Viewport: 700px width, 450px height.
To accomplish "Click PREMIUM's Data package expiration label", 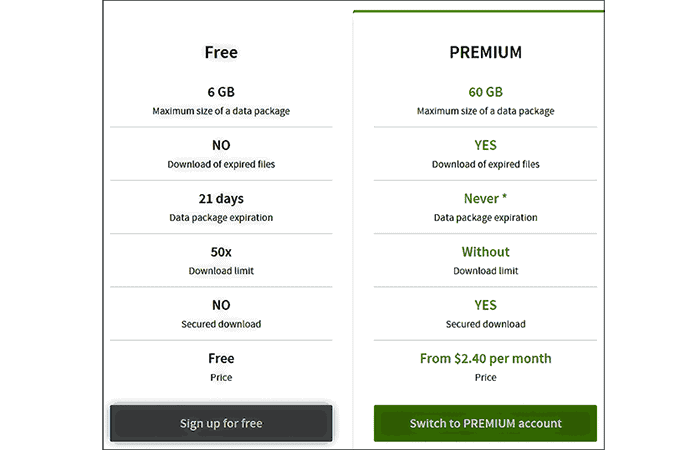I will (x=485, y=217).
